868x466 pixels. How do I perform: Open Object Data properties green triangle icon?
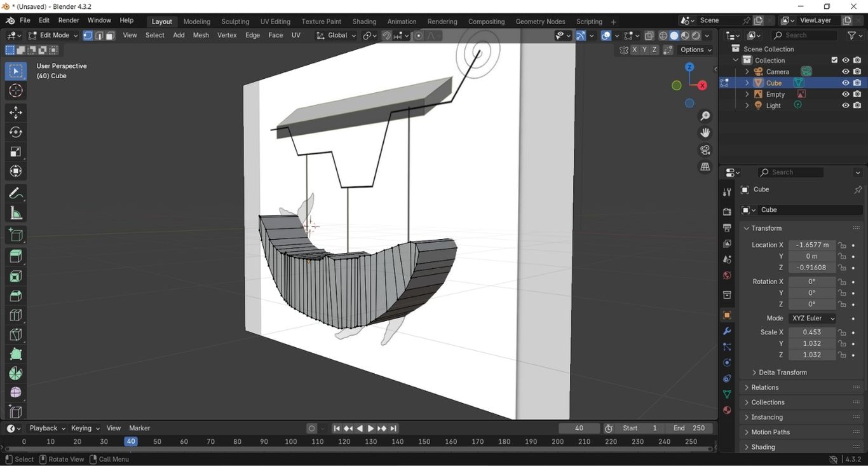pyautogui.click(x=727, y=394)
